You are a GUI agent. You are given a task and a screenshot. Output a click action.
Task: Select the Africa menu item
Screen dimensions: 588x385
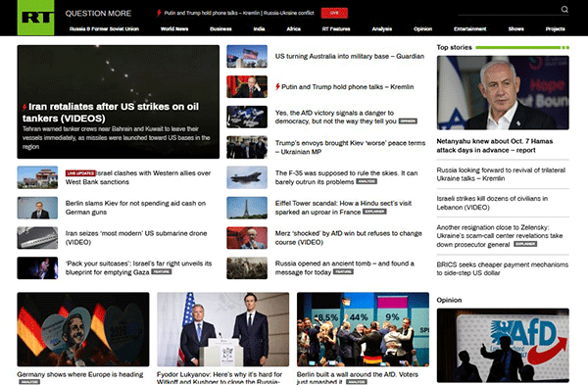click(294, 28)
